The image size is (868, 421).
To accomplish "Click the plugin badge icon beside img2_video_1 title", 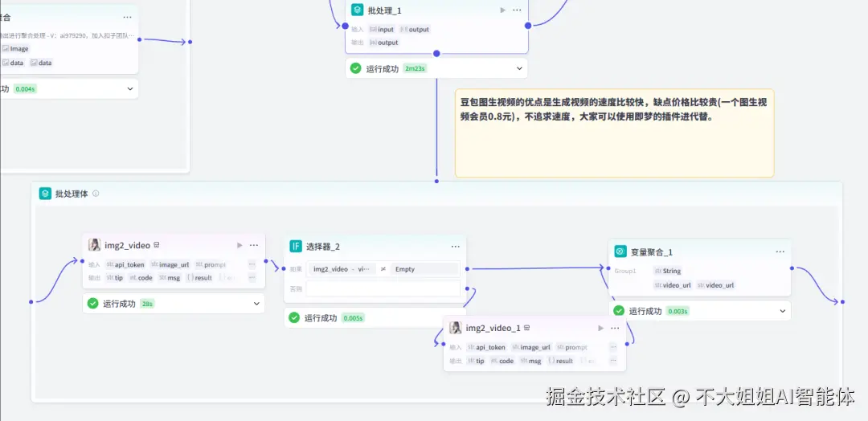I will pos(527,328).
